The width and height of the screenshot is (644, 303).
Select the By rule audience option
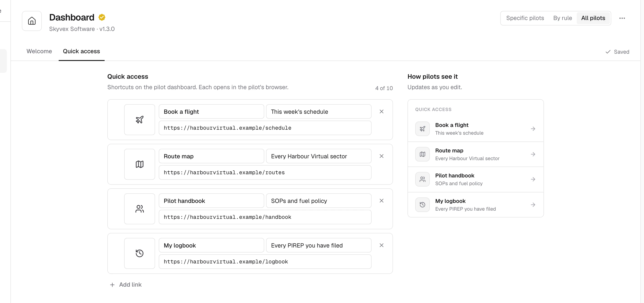[563, 18]
